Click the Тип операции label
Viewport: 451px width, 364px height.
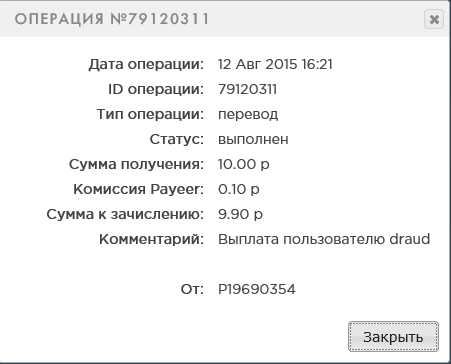coord(150,114)
